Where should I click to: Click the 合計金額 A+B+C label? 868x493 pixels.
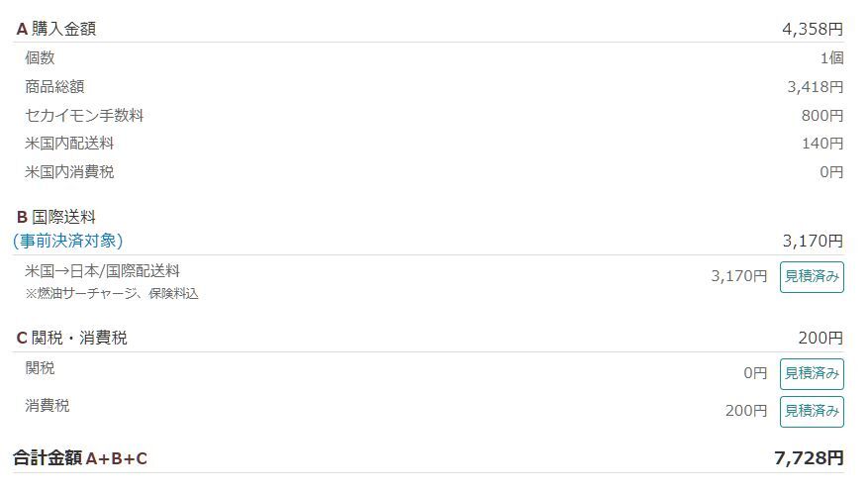click(80, 457)
